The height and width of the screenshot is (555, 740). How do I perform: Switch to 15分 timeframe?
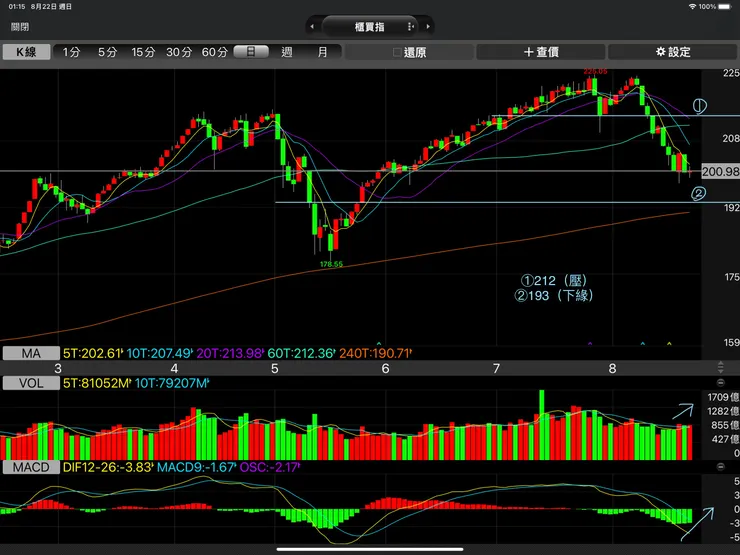pos(143,52)
